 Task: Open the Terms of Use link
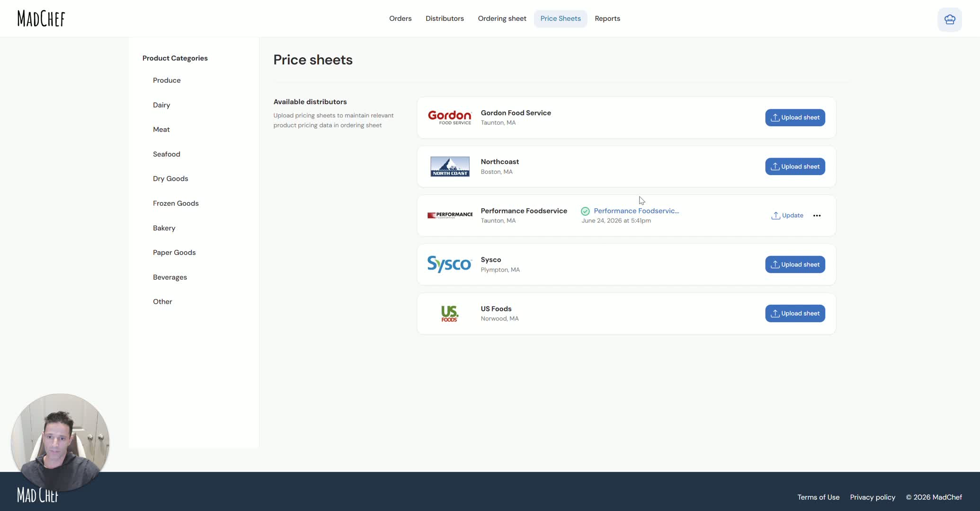coord(818,497)
